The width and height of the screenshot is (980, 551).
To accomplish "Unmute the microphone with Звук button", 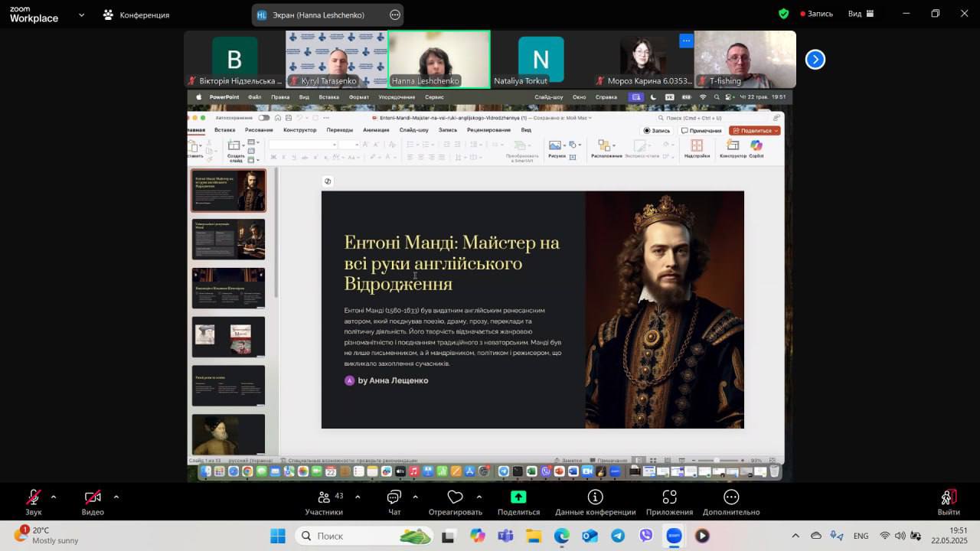I will click(x=34, y=497).
